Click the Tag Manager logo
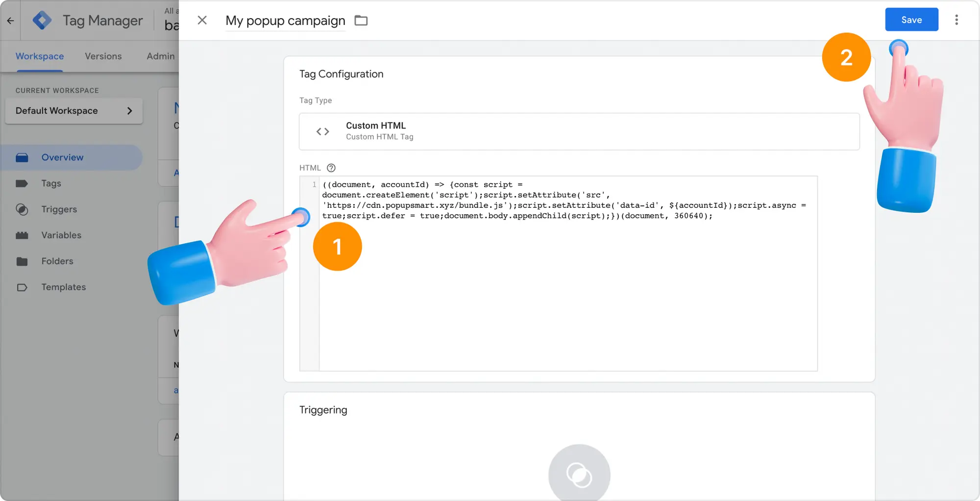Screen dimensions: 980x501 [42, 21]
